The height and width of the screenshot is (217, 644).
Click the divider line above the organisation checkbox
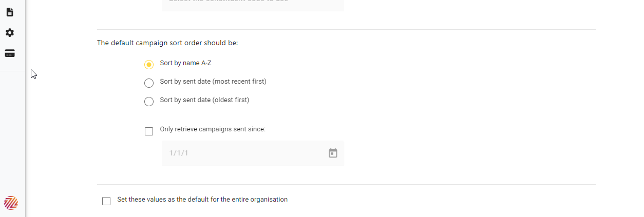347,184
